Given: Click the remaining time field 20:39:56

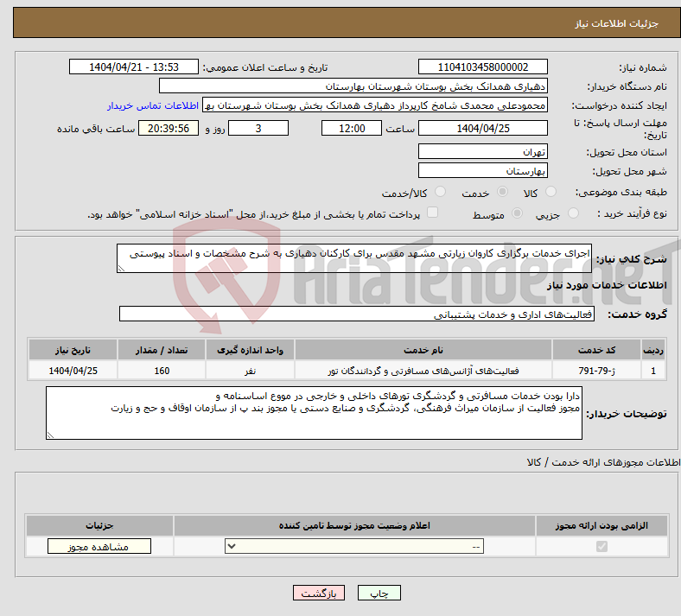Looking at the screenshot, I should tap(169, 128).
